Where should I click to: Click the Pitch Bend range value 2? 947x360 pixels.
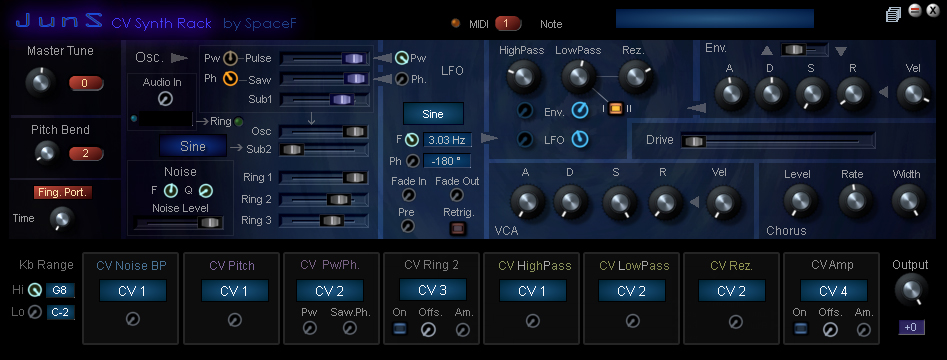(x=85, y=153)
